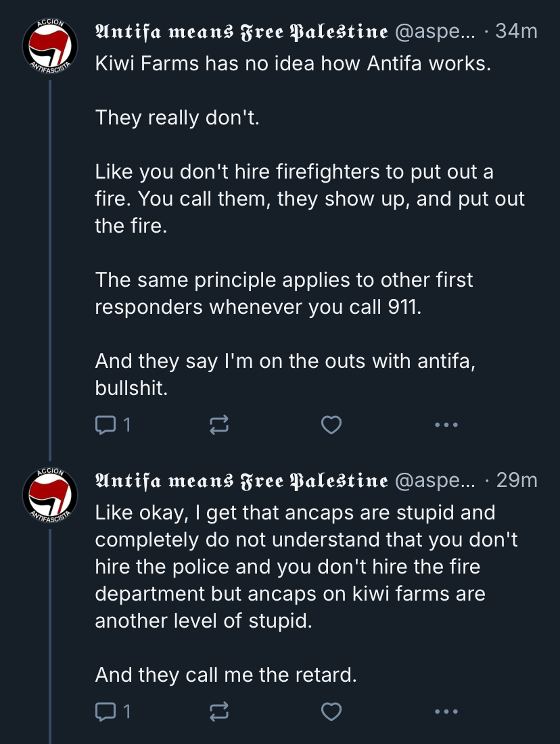The image size is (560, 744).
Task: Like the 29m ancaps post
Action: coord(331,712)
